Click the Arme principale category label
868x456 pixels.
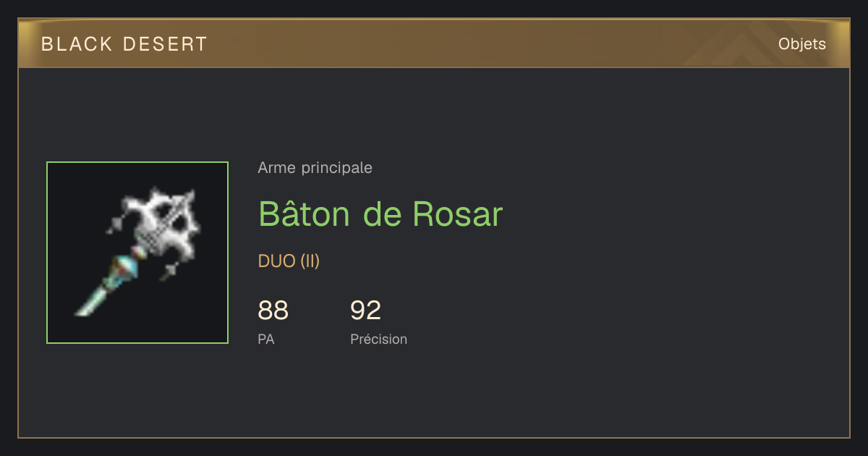pos(315,168)
